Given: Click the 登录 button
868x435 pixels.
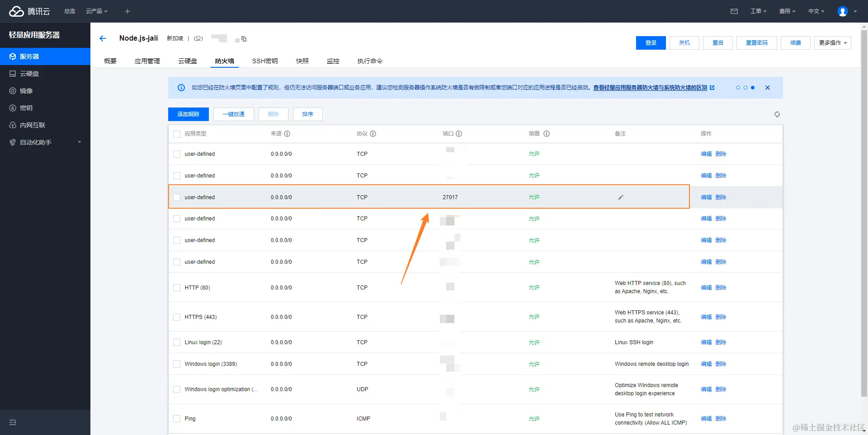Looking at the screenshot, I should click(x=651, y=43).
